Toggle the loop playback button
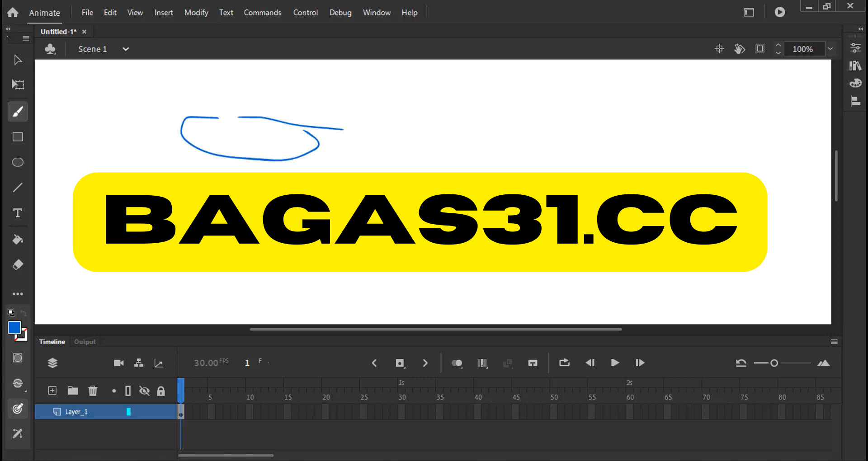Image resolution: width=868 pixels, height=461 pixels. pos(564,362)
